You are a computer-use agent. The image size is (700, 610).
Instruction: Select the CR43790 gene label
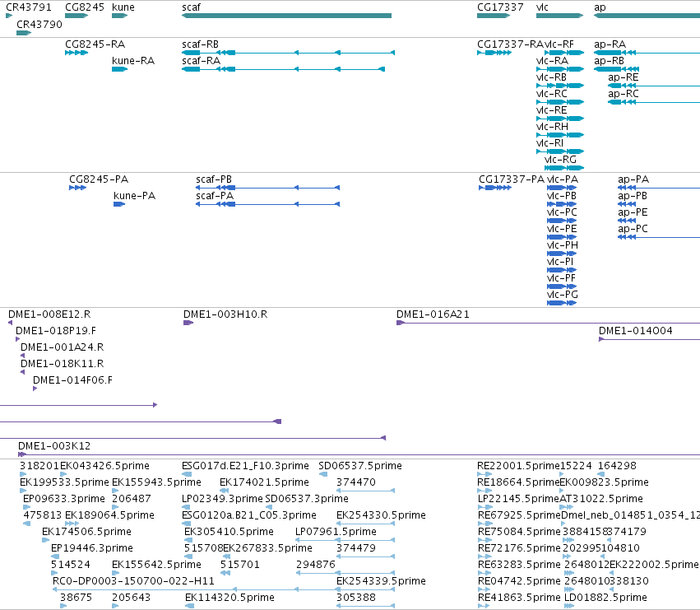39,24
